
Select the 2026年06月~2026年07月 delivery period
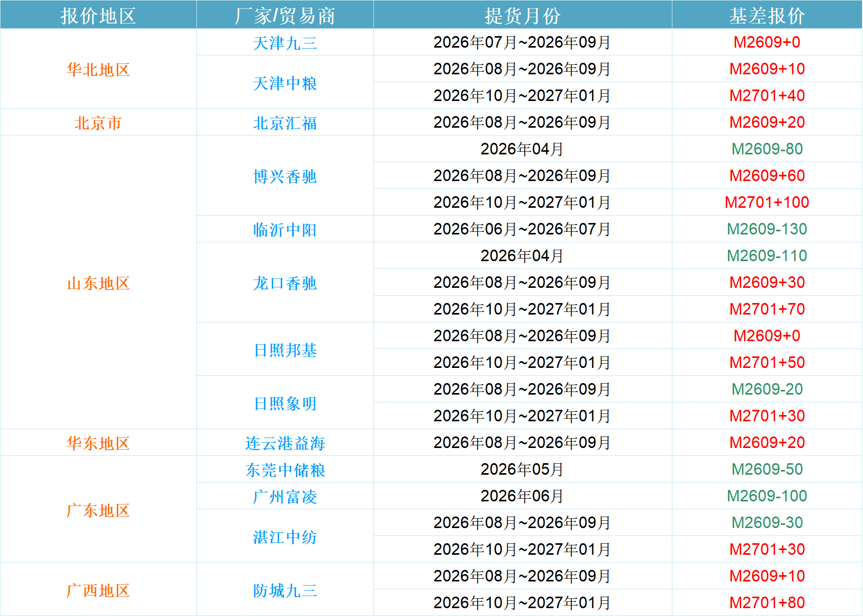coord(522,229)
